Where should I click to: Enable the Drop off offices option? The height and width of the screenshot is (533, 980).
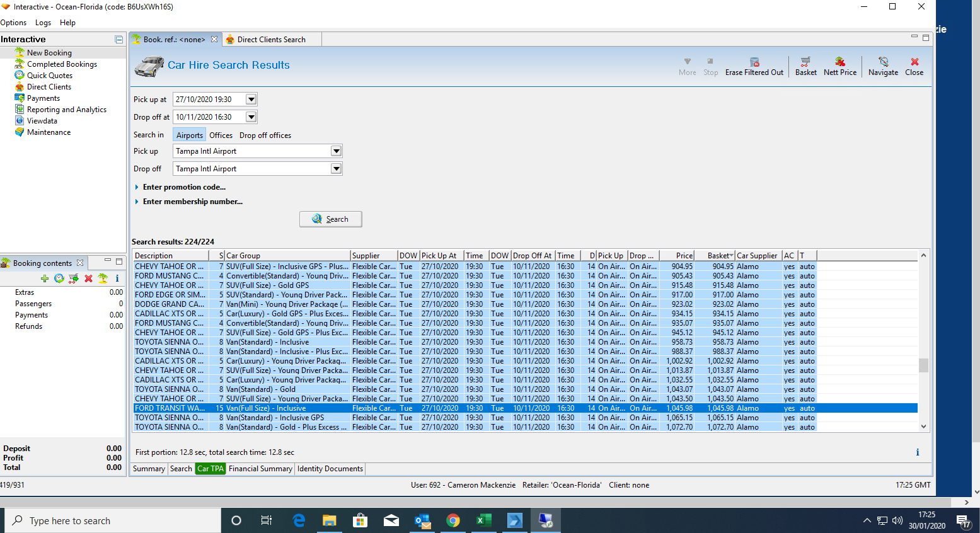tap(265, 135)
